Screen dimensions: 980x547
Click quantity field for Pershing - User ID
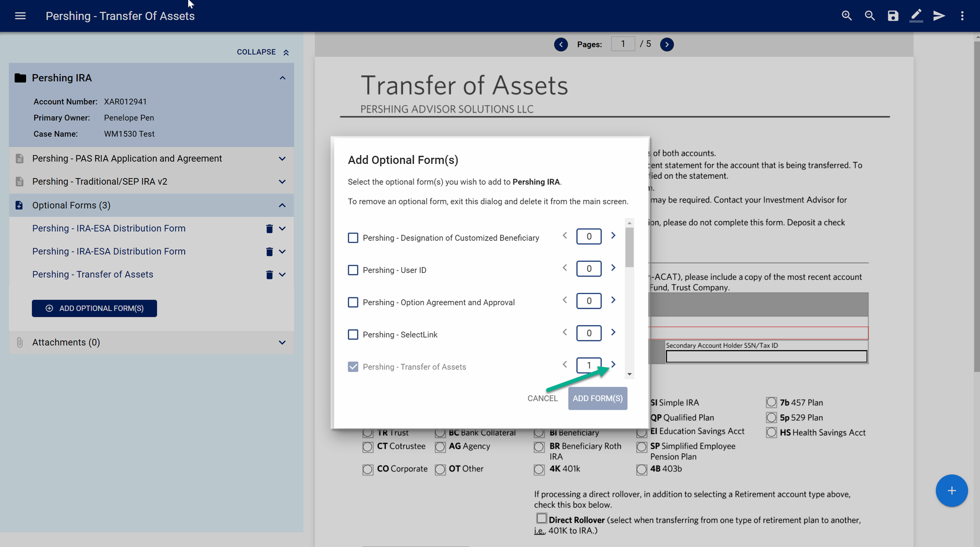pos(589,268)
